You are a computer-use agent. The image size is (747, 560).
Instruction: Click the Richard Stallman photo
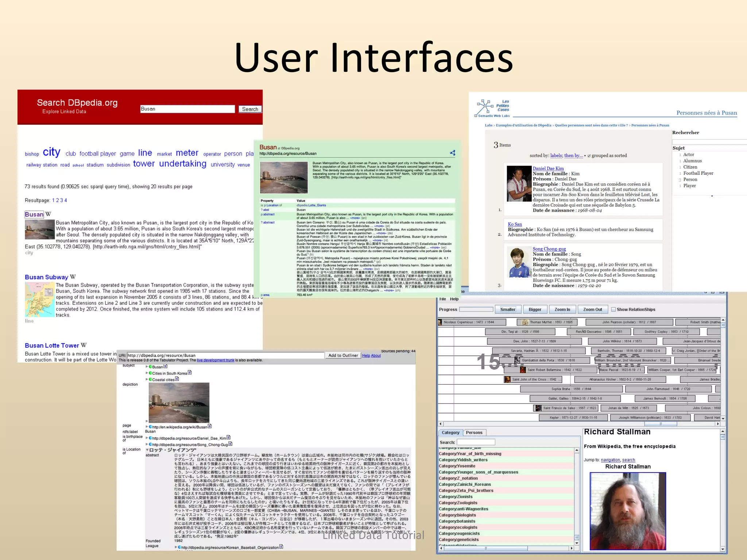(628, 511)
